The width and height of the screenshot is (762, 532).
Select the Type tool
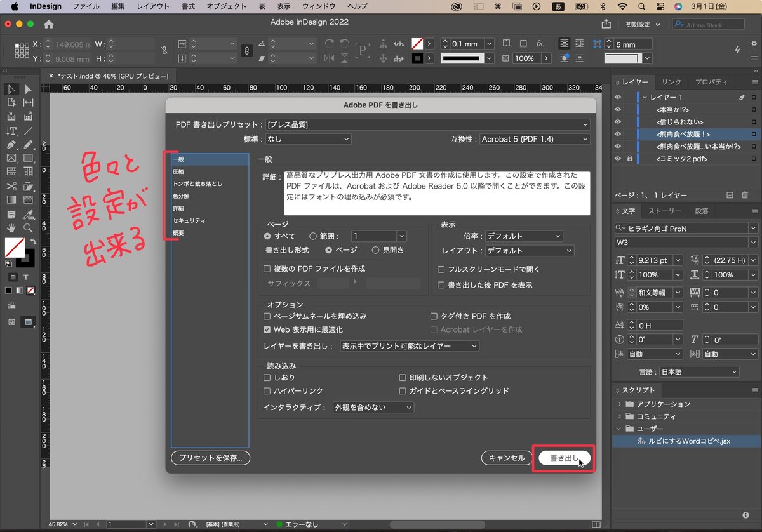[11, 130]
